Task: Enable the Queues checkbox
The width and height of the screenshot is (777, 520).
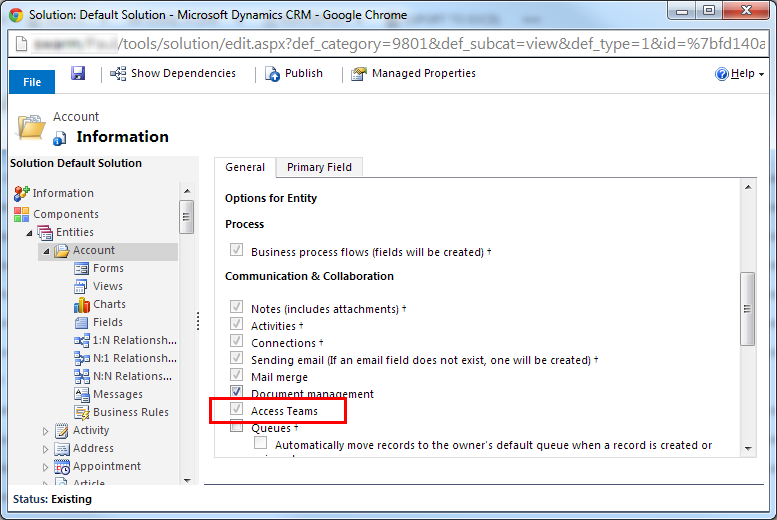Action: 237,428
